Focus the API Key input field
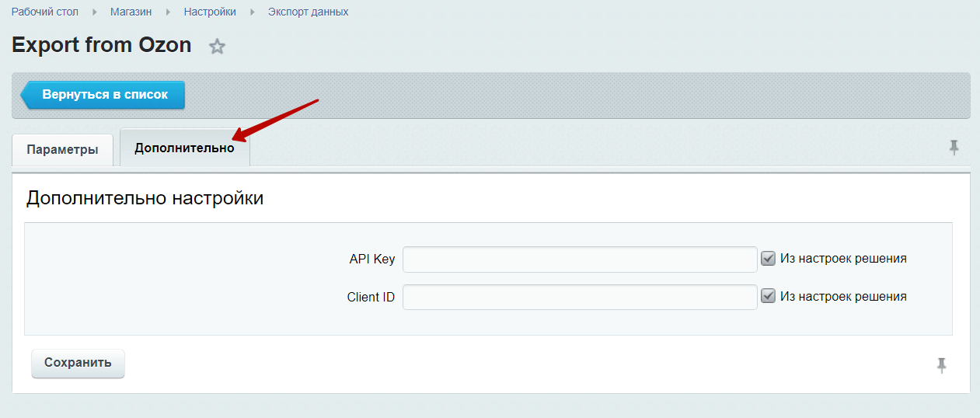Image resolution: width=980 pixels, height=418 pixels. (x=580, y=259)
